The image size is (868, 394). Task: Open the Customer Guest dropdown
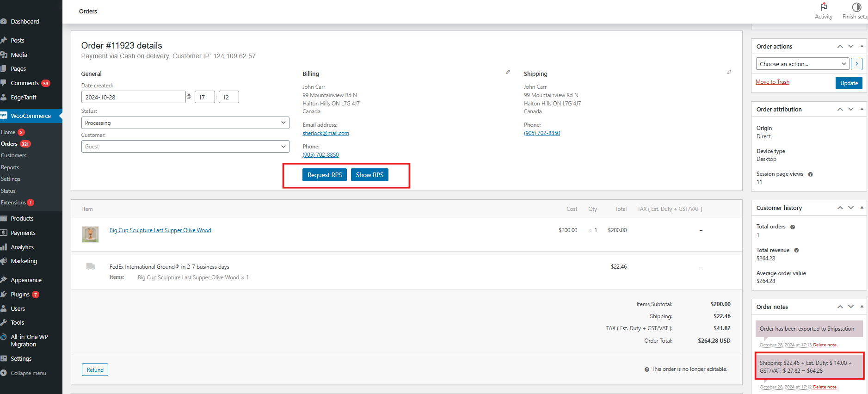click(x=185, y=147)
